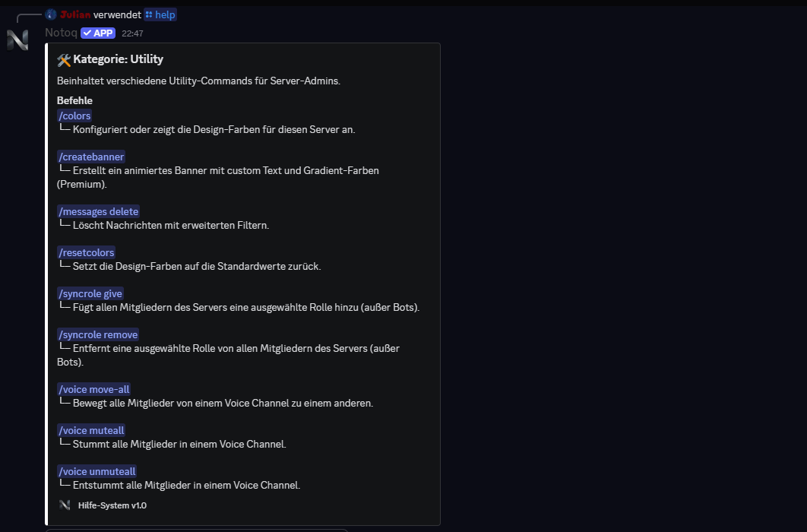
Task: Click the /messages delete command
Action: click(98, 211)
